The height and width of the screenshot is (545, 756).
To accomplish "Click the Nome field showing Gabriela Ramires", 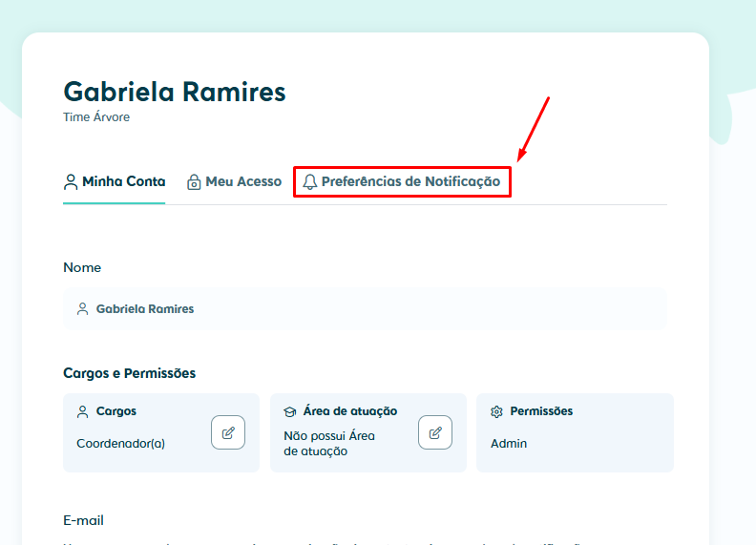I will (x=365, y=308).
